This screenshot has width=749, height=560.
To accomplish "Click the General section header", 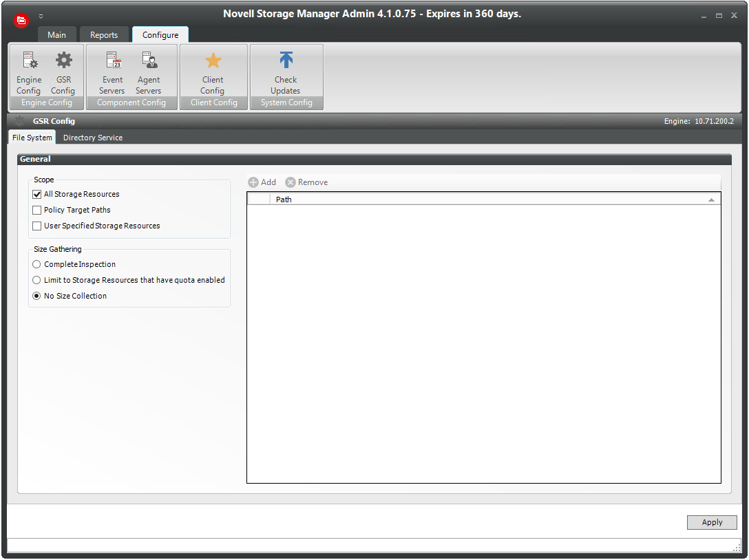I will pos(374,159).
